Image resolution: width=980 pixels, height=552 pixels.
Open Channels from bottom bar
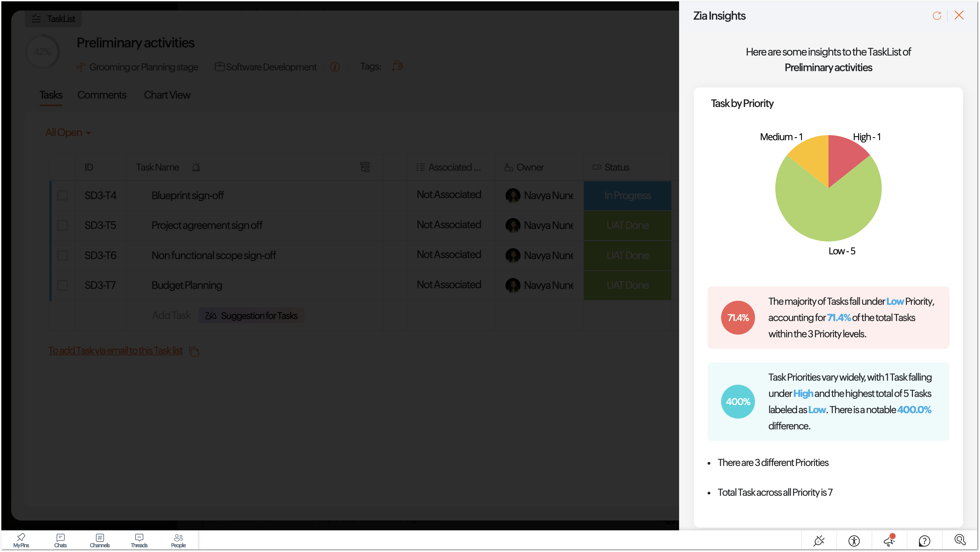point(100,540)
